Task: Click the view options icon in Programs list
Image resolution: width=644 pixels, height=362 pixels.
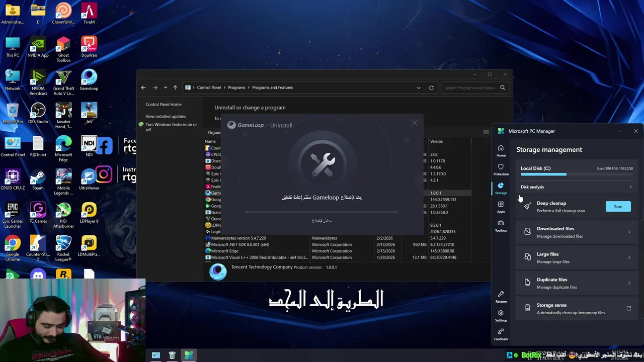Action: point(486,132)
